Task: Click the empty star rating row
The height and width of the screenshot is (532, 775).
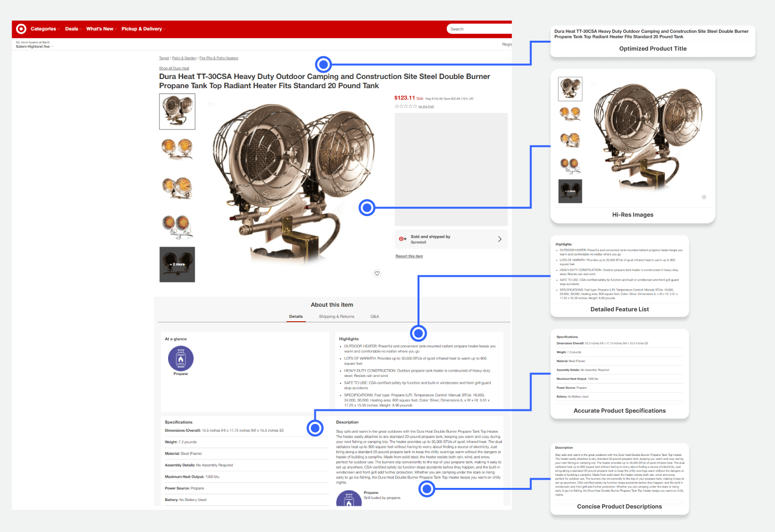Action: (x=405, y=106)
